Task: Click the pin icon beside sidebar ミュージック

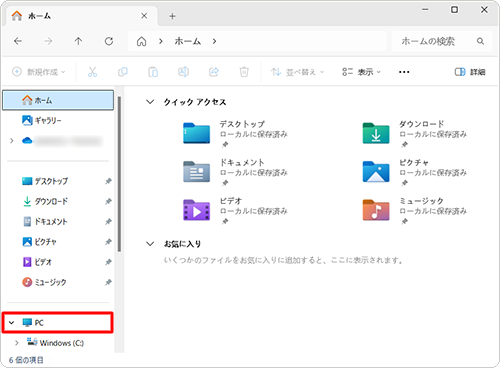Action: point(108,283)
